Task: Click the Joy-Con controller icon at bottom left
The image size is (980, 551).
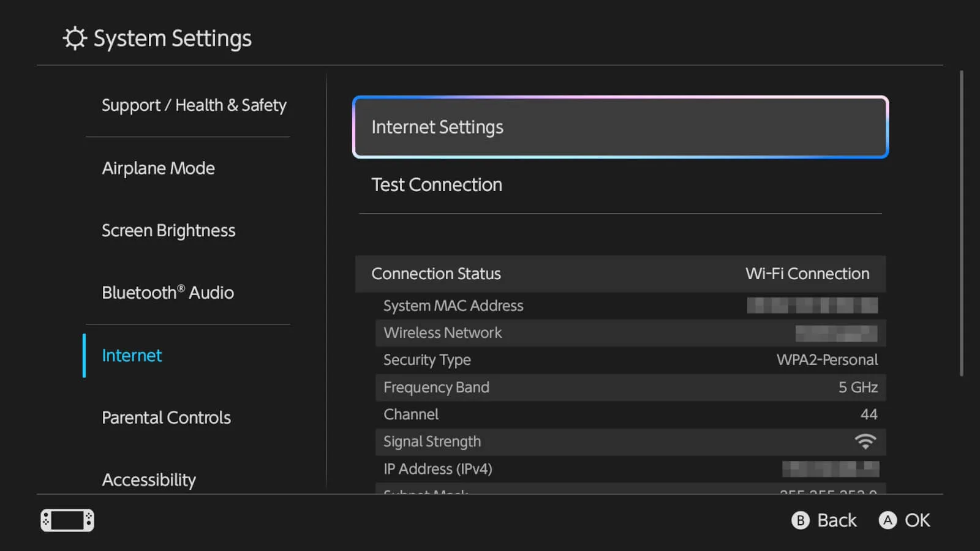Action: tap(66, 520)
